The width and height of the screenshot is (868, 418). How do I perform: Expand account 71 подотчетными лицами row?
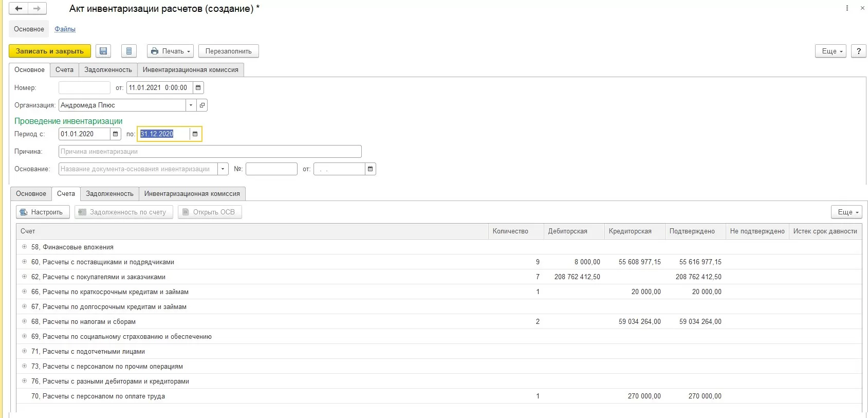pyautogui.click(x=24, y=351)
